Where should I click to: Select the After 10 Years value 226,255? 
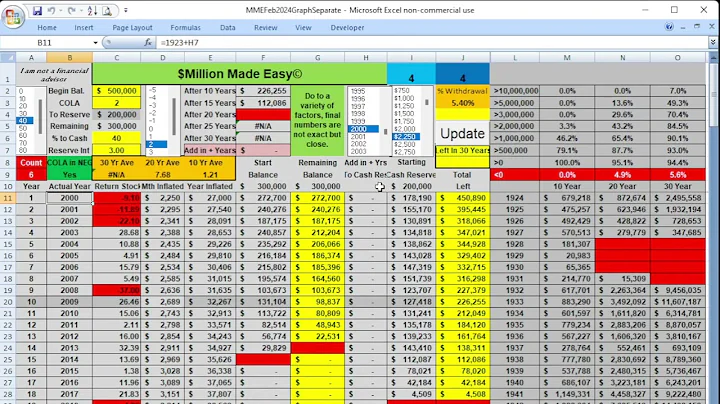point(263,91)
